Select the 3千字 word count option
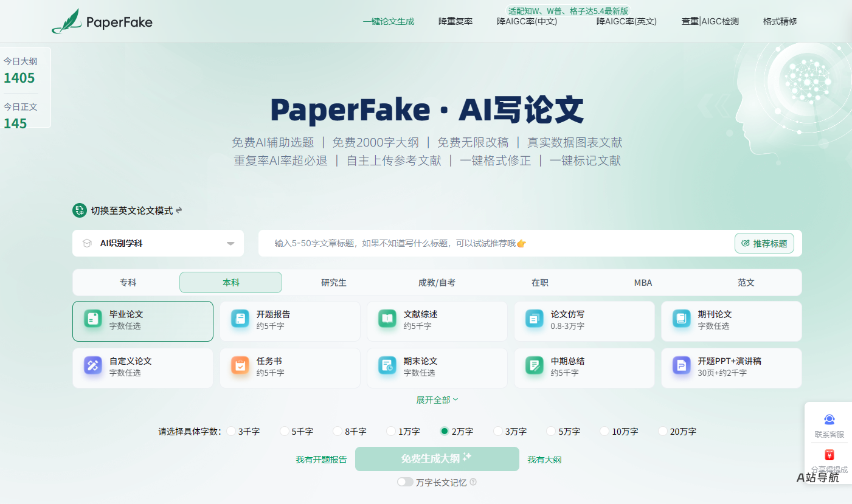The image size is (852, 504). [x=231, y=431]
